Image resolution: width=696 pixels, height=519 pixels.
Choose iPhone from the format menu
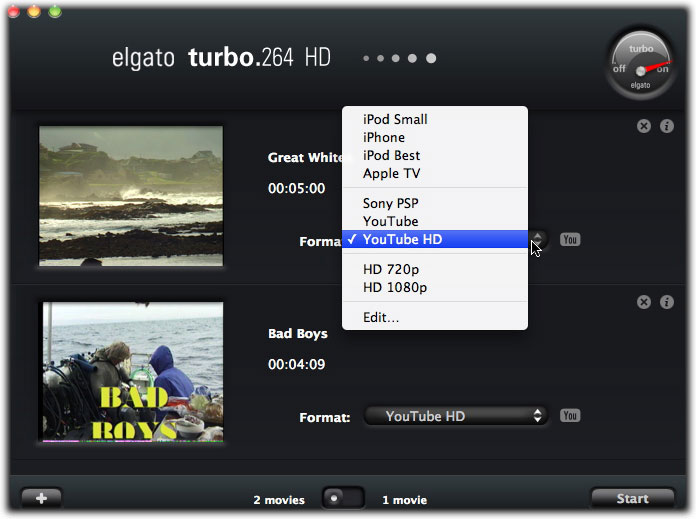point(435,137)
